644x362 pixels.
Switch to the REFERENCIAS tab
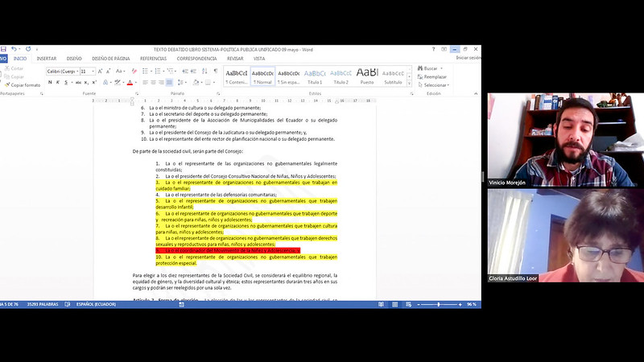click(153, 59)
